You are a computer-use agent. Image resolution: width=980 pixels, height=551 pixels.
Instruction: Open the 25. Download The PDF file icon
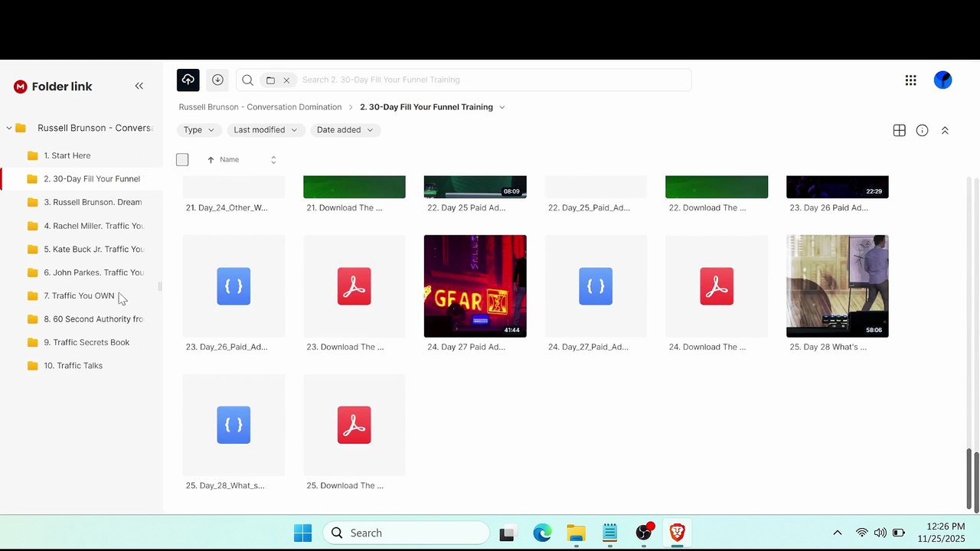pyautogui.click(x=354, y=425)
